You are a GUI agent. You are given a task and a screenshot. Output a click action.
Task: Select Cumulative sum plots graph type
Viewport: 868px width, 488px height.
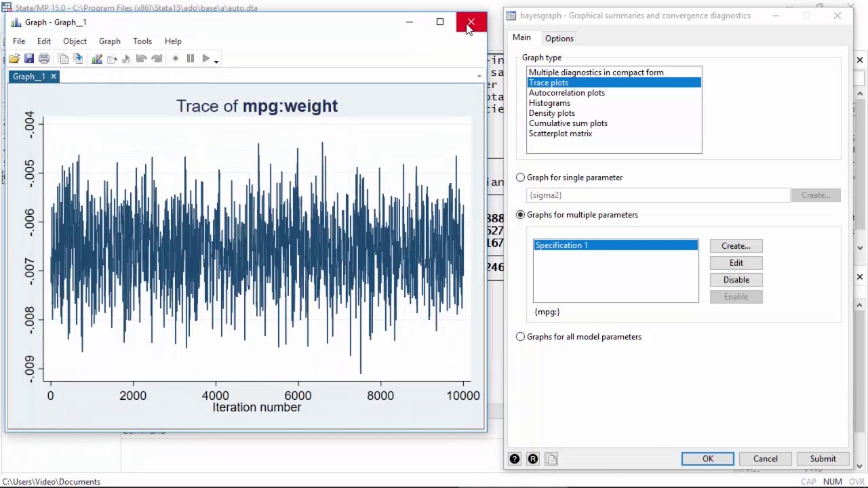click(614, 123)
